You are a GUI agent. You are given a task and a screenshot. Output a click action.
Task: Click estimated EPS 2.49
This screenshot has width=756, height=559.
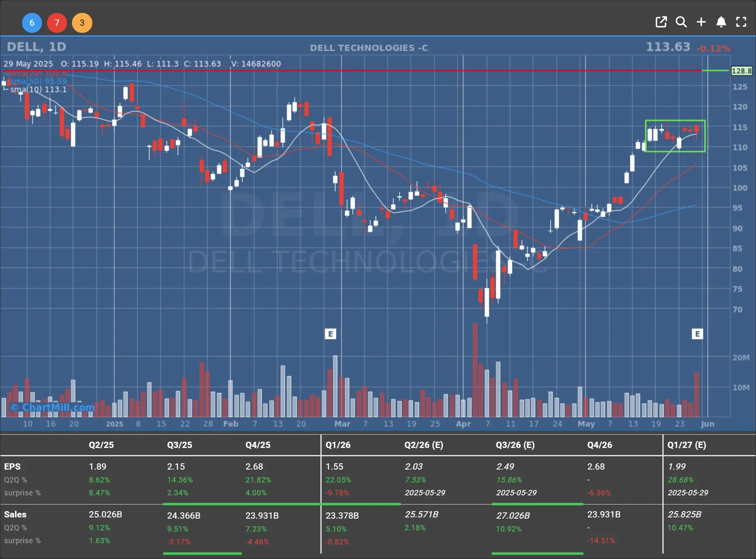click(505, 467)
